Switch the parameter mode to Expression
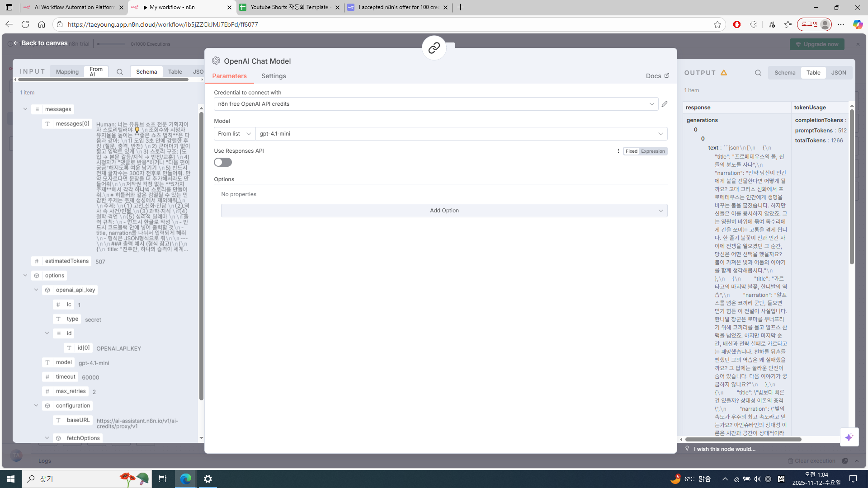The image size is (868, 488). (x=653, y=151)
